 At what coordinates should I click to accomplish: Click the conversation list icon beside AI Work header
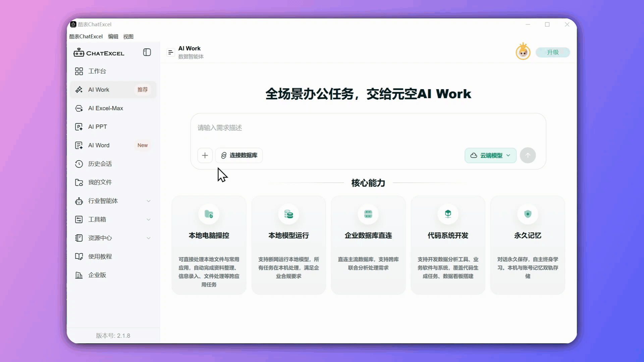(171, 52)
